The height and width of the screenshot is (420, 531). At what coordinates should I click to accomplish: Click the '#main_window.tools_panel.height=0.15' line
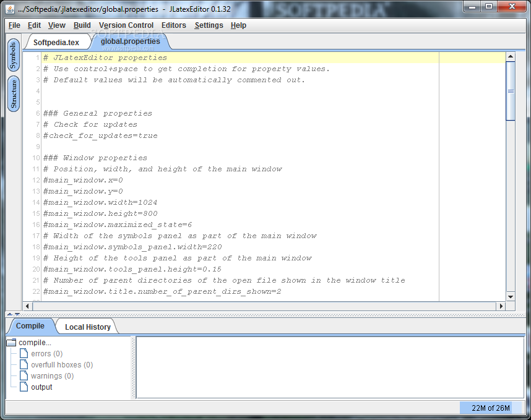tap(132, 270)
